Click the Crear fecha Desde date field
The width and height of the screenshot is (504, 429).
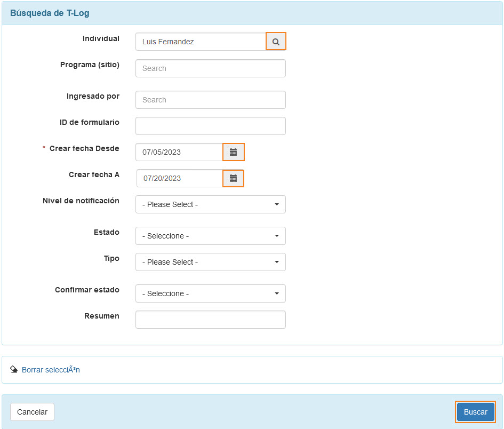tap(179, 152)
